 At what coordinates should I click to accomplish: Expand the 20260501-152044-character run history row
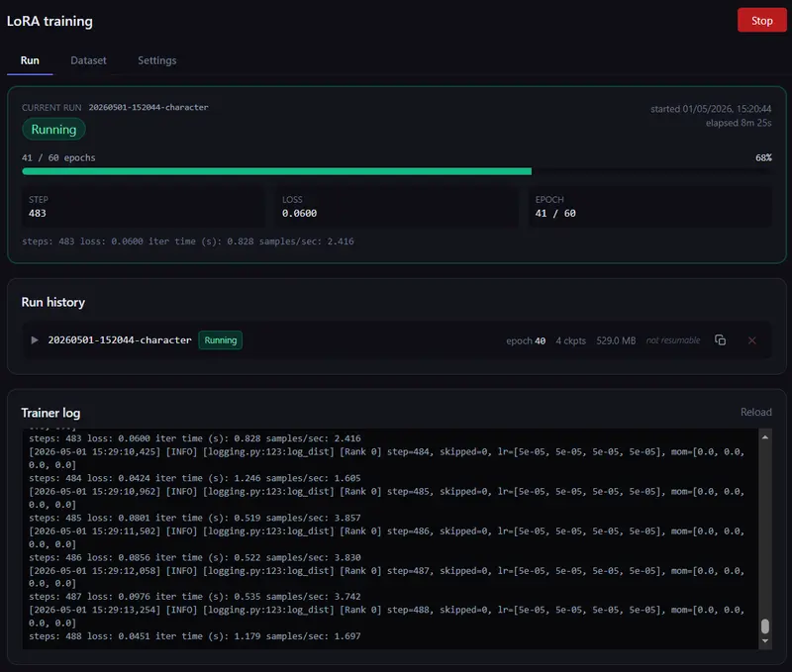click(x=35, y=340)
